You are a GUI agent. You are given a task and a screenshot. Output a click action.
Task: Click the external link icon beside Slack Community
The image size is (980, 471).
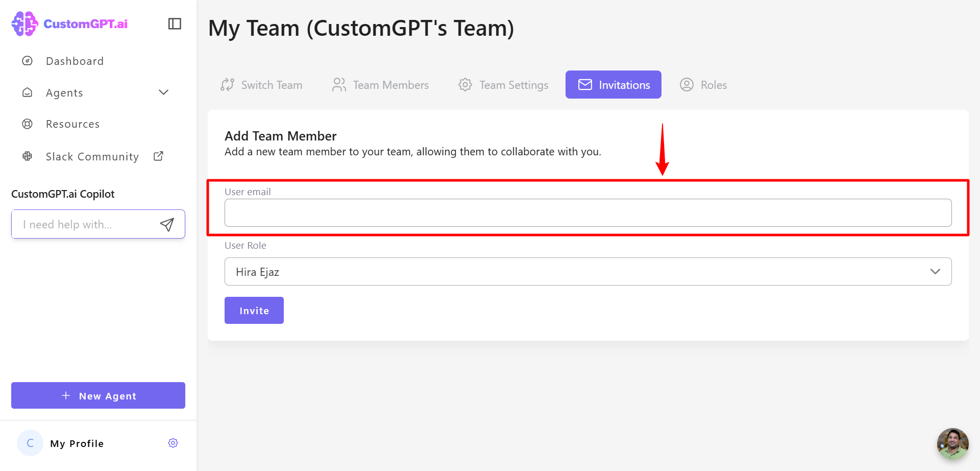(x=159, y=156)
